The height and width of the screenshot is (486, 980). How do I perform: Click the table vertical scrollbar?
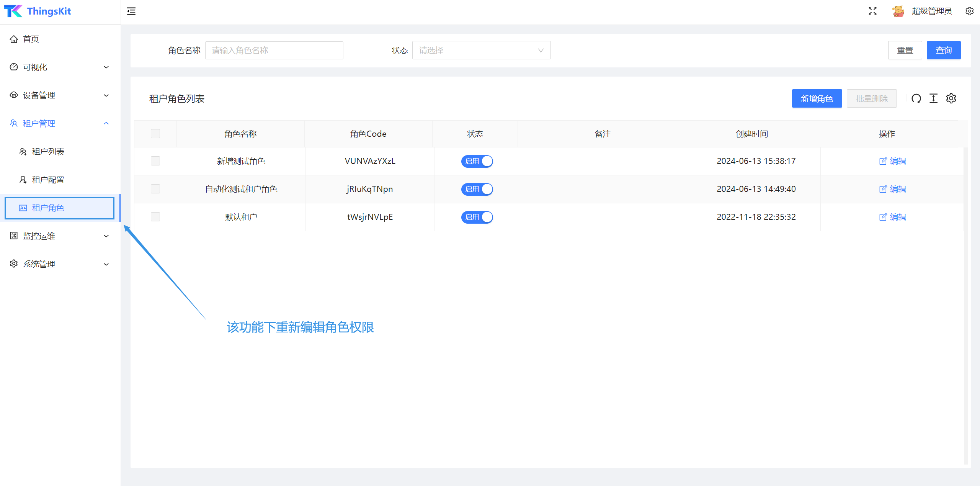coord(966,306)
